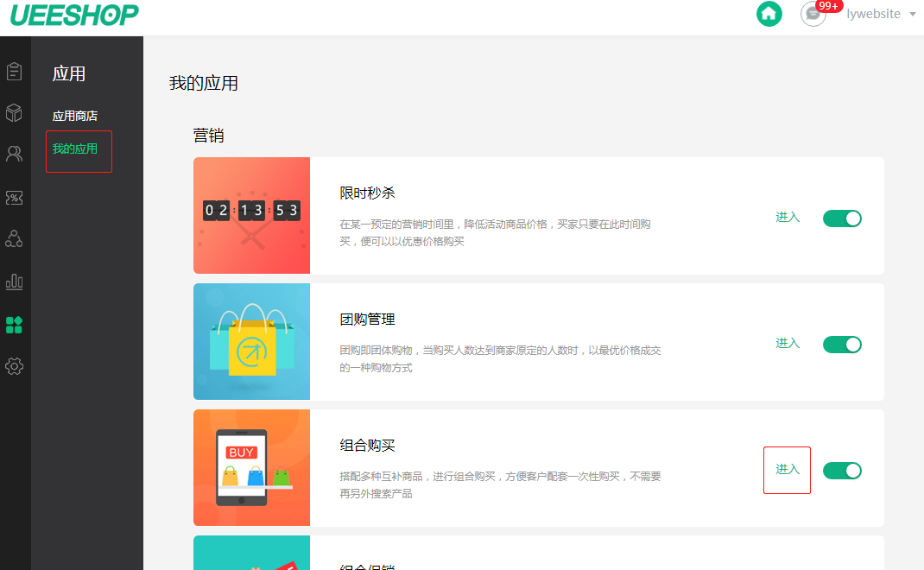Click the UEESHOP logo
The image size is (924, 570).
pos(75,15)
